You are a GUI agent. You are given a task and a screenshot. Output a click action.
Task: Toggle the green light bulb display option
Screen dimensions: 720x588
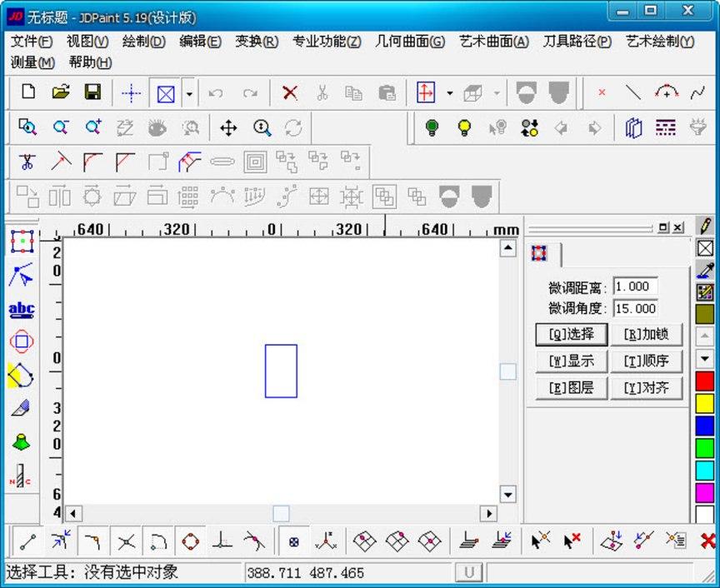432,127
